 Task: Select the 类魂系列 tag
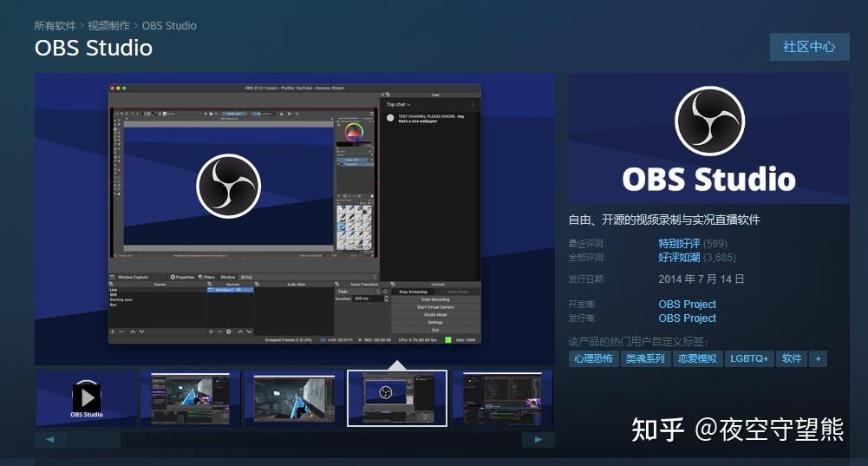(645, 358)
